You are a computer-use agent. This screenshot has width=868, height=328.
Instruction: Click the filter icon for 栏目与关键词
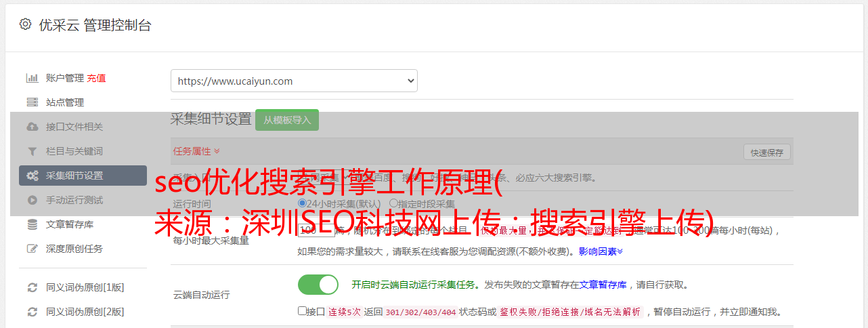click(32, 151)
